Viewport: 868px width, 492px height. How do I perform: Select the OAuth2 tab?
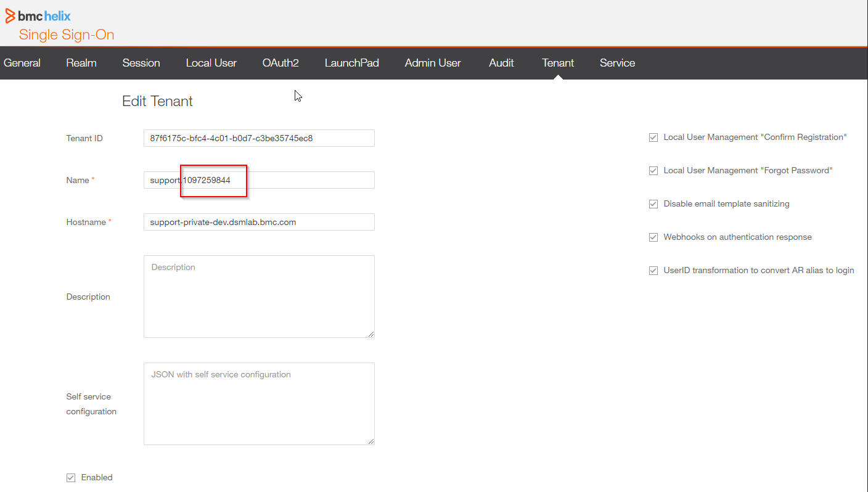[280, 63]
